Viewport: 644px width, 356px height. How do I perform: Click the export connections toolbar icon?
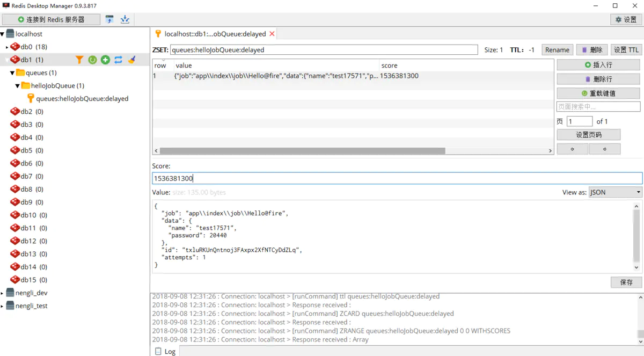(125, 19)
